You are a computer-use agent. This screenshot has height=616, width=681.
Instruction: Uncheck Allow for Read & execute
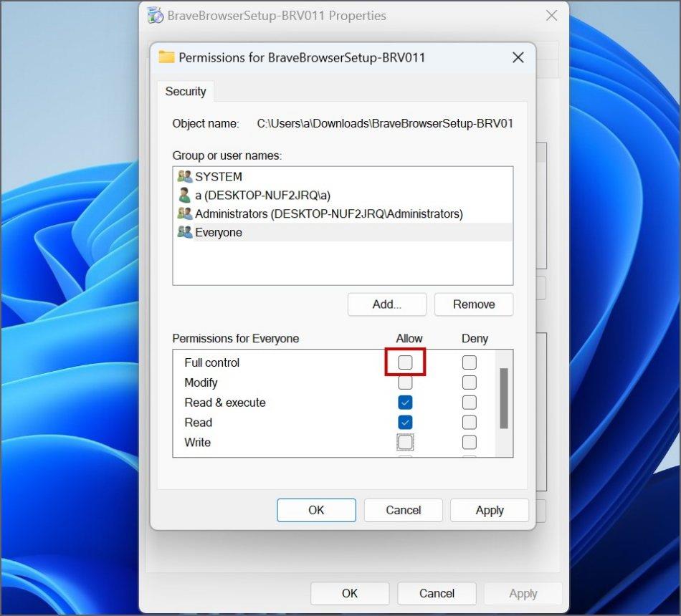[x=405, y=403]
